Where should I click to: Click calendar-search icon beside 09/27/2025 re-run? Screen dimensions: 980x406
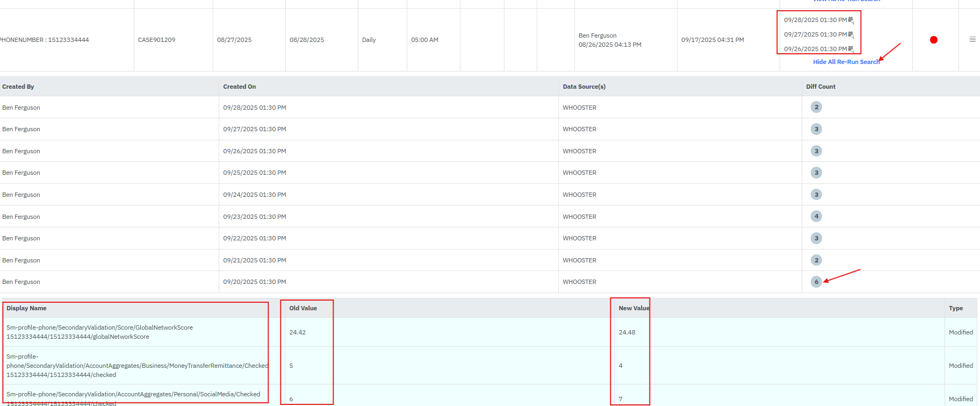[x=851, y=35]
